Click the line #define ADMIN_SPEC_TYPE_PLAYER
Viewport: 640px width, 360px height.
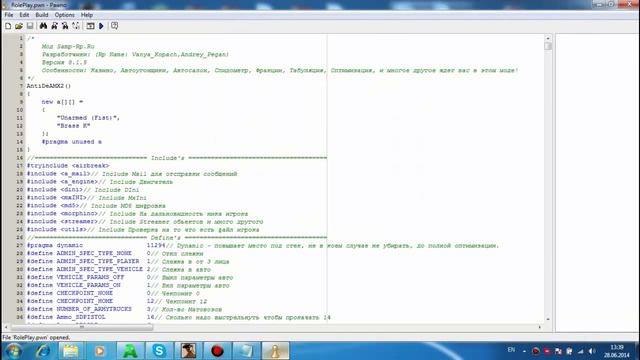coord(128,262)
